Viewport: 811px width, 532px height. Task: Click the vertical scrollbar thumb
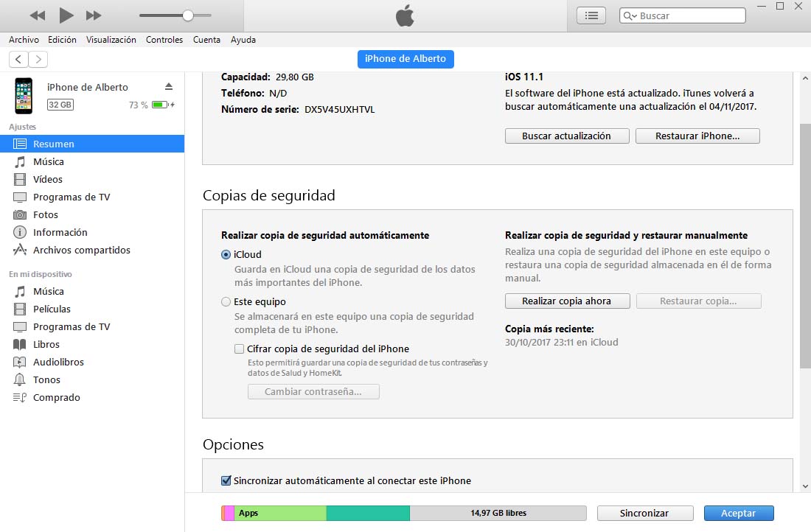point(805,246)
